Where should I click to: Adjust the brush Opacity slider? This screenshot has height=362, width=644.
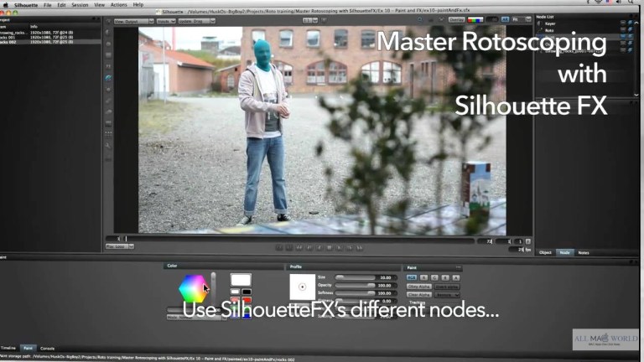[355, 285]
